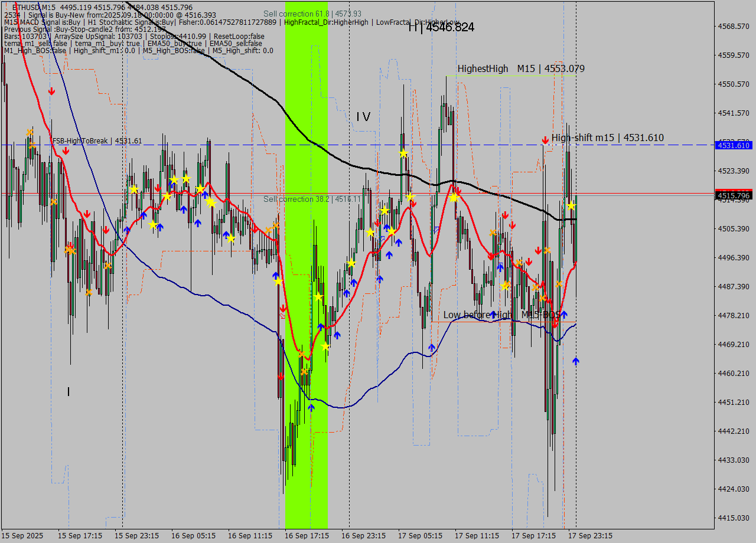Screen dimensions: 756x543
Task: Click the Low before High label text
Action: (x=477, y=315)
